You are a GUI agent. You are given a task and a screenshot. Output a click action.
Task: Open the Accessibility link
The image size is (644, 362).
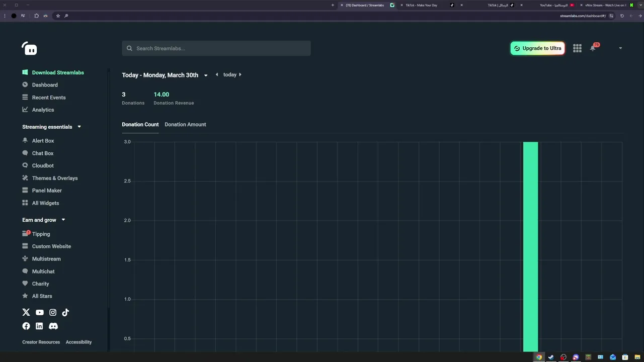[78, 342]
